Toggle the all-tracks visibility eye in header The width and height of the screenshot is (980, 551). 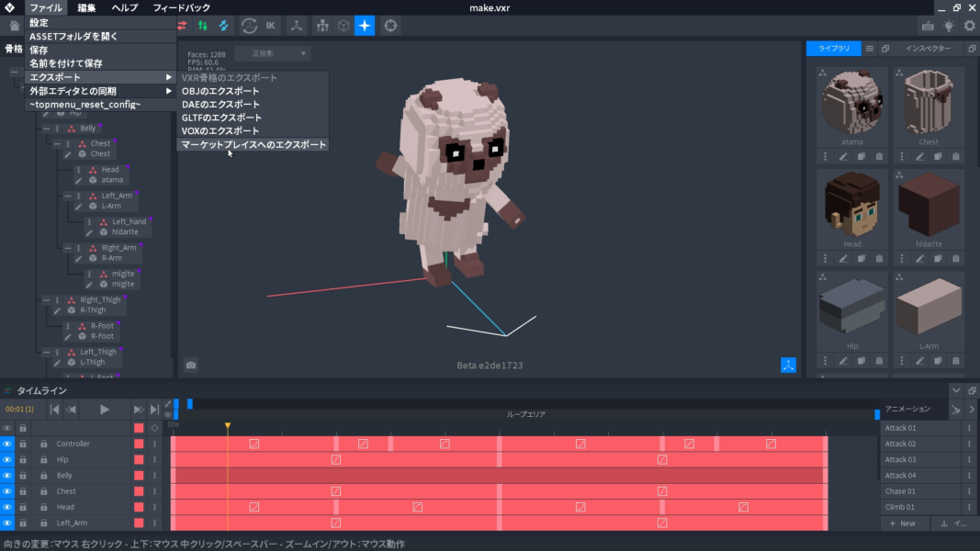(x=6, y=428)
